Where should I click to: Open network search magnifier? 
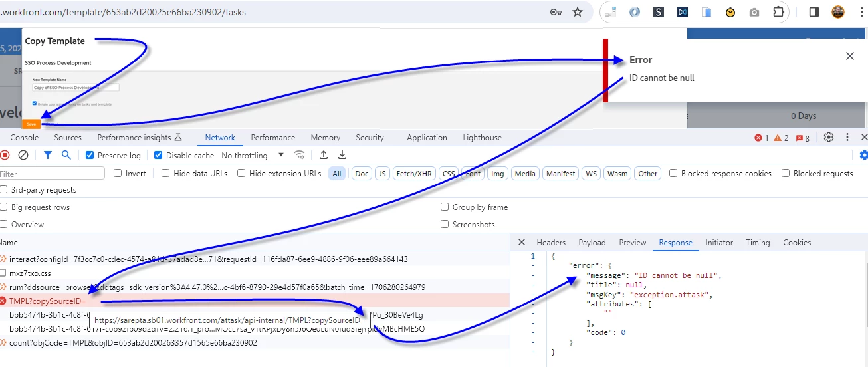(66, 155)
